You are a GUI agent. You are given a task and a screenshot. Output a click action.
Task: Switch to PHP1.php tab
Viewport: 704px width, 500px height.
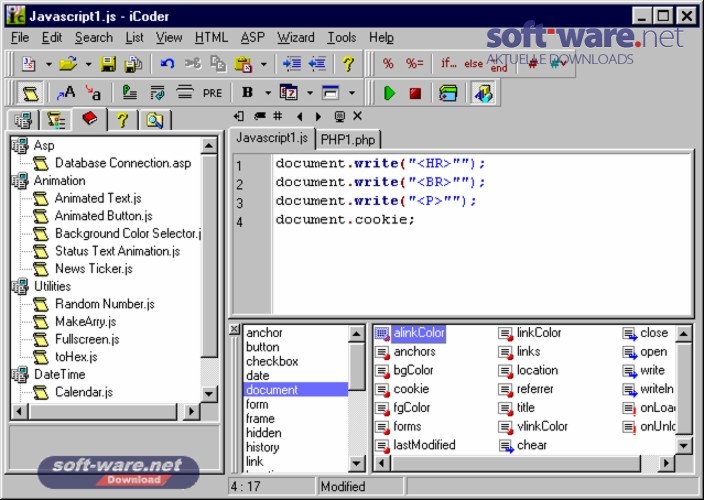point(348,140)
